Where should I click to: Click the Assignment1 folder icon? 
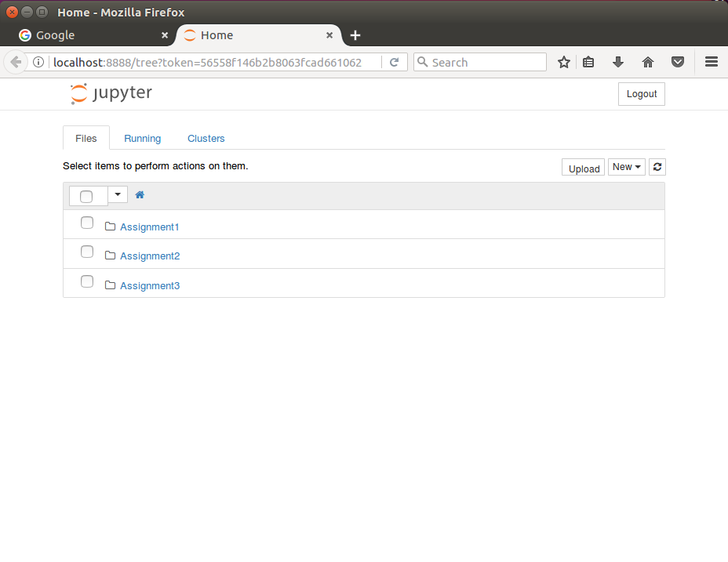[110, 227]
